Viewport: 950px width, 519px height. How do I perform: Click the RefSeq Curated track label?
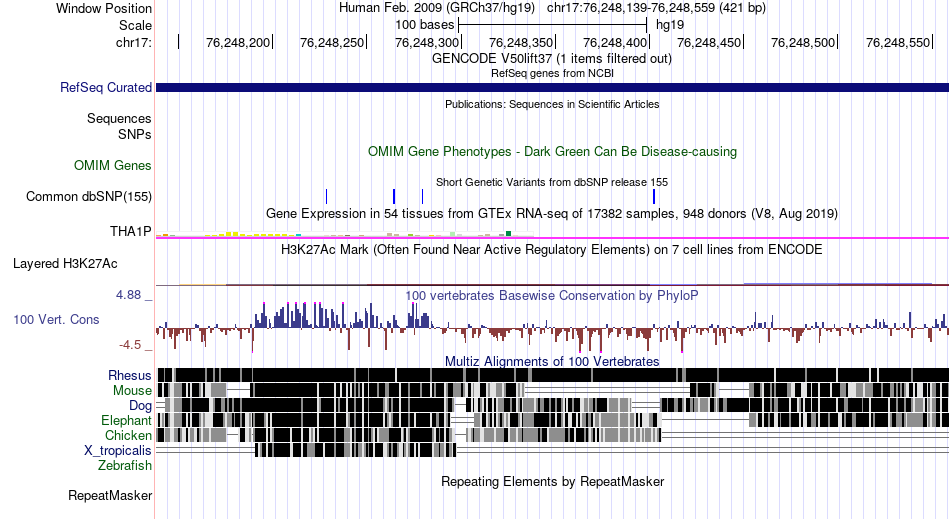pos(106,87)
